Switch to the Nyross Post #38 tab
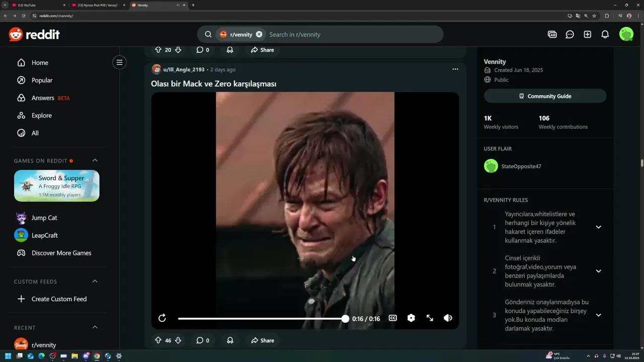Image resolution: width=644 pixels, height=362 pixels. (98, 5)
